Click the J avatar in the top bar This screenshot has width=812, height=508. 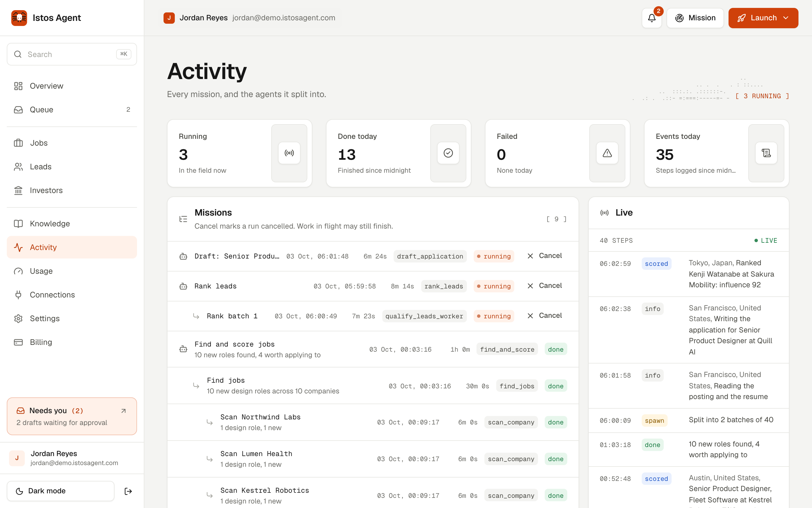[169, 18]
